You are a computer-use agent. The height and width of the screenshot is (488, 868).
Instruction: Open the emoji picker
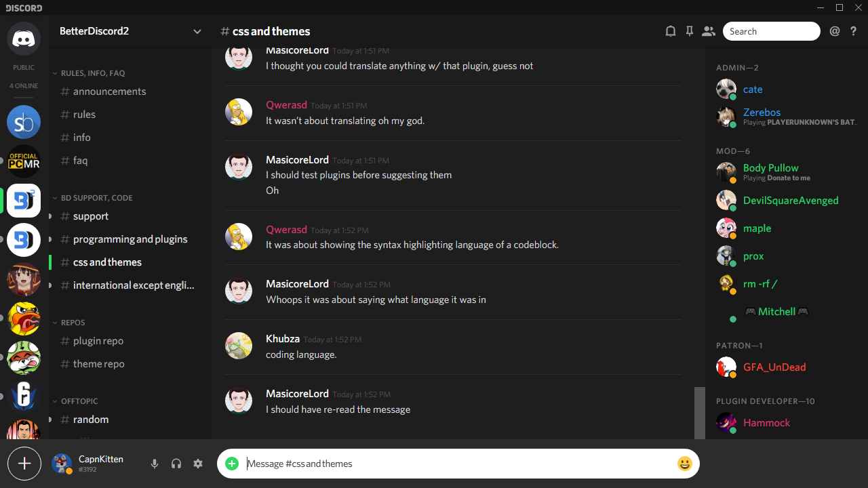pos(685,464)
